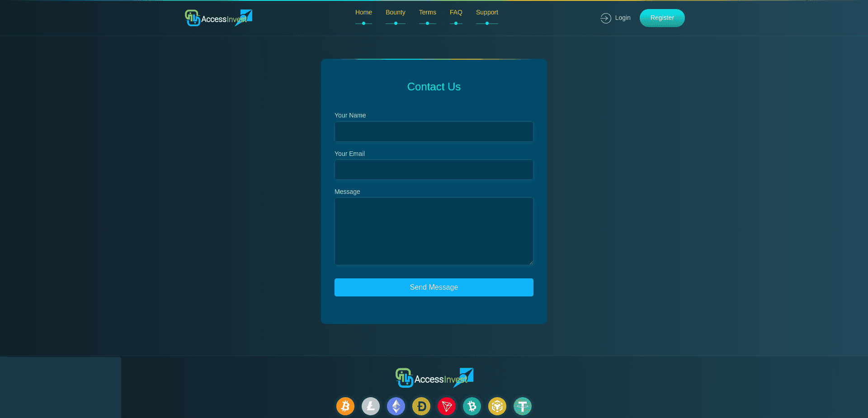
Task: Select the Dogecoin coin icon
Action: tap(421, 406)
